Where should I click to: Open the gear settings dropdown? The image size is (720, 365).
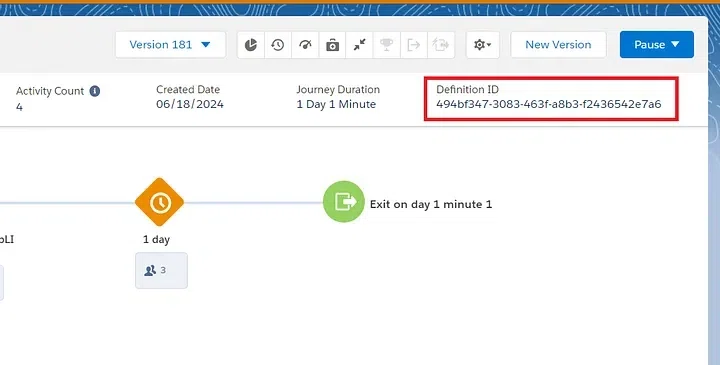[483, 45]
